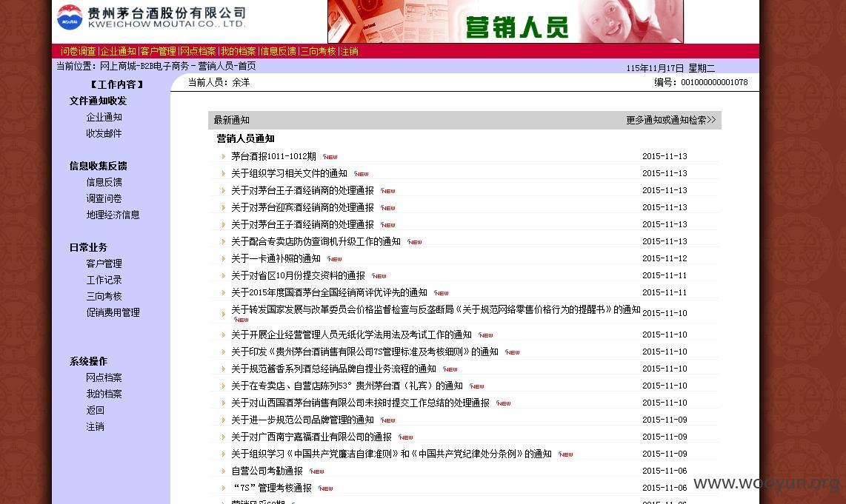Open notice “7S”管理考核通报

tap(271, 488)
